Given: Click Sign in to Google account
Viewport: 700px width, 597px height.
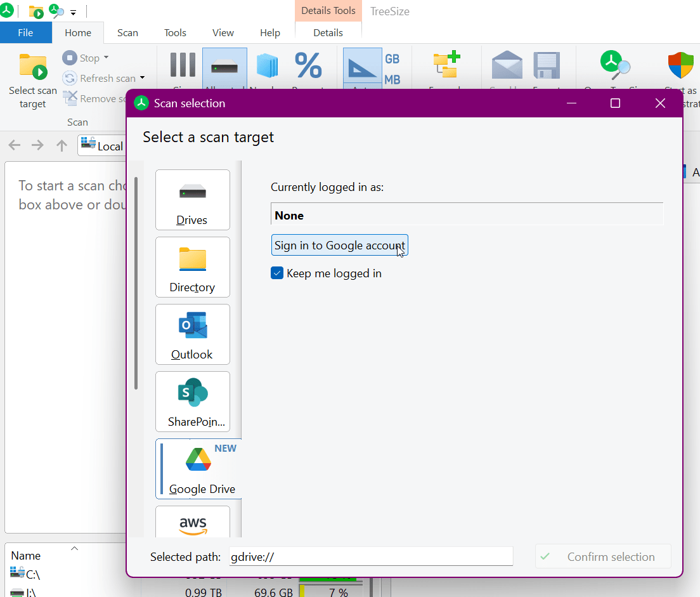Looking at the screenshot, I should (x=339, y=246).
